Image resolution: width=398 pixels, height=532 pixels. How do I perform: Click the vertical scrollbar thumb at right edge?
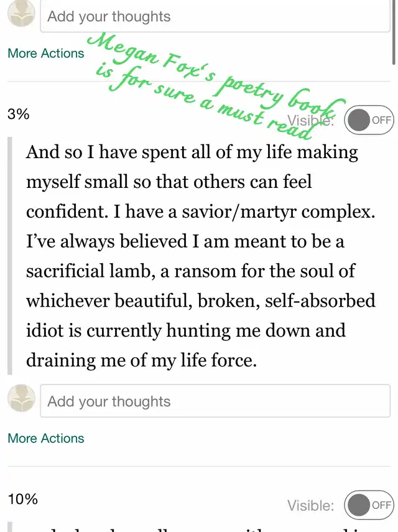(x=394, y=32)
